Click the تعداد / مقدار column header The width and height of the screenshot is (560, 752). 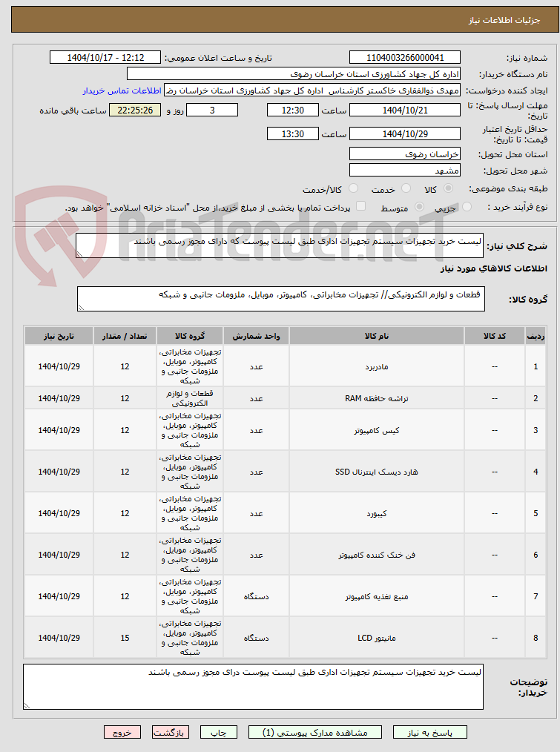tap(125, 336)
